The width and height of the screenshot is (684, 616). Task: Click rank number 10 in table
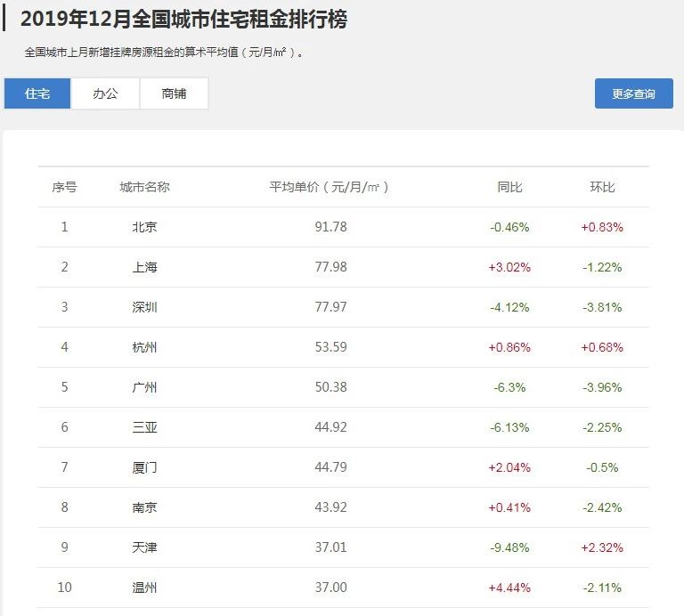[x=64, y=588]
